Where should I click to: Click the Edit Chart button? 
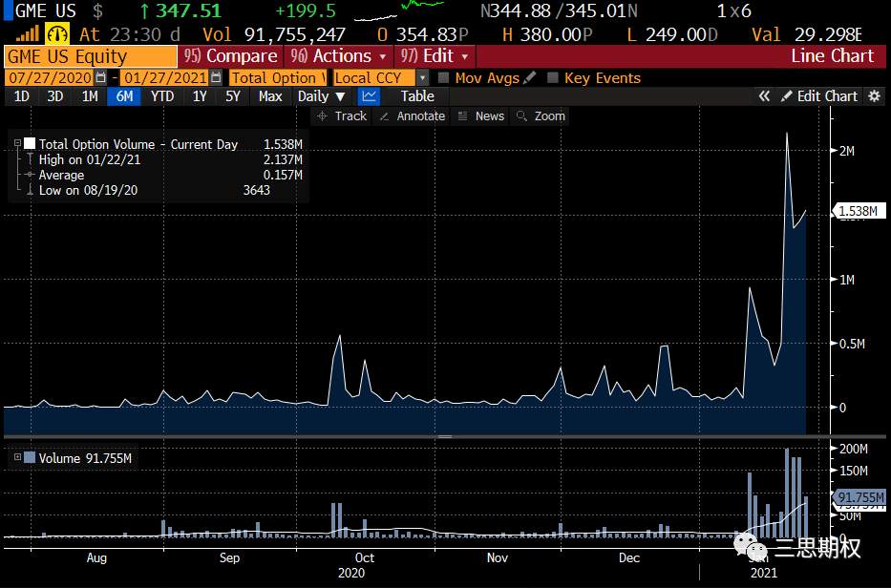point(819,96)
